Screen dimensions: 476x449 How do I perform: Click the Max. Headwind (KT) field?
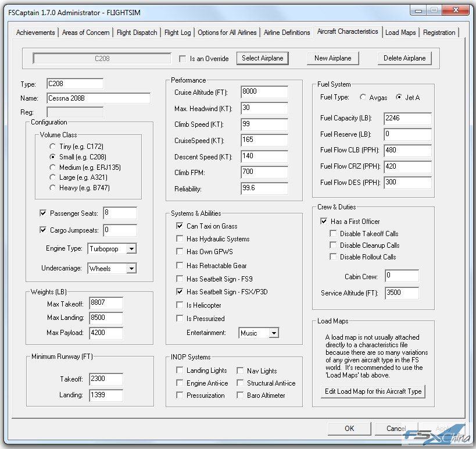264,108
